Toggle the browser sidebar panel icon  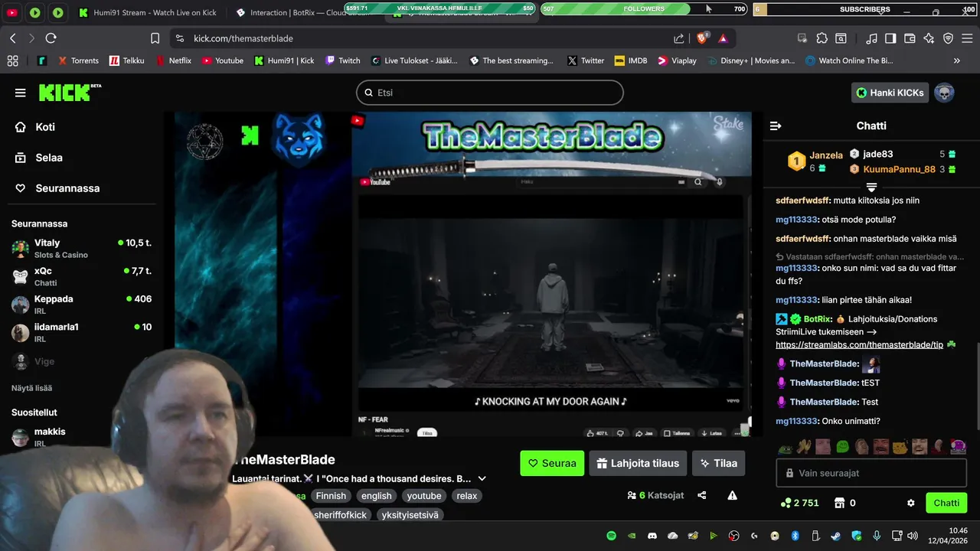coord(890,38)
